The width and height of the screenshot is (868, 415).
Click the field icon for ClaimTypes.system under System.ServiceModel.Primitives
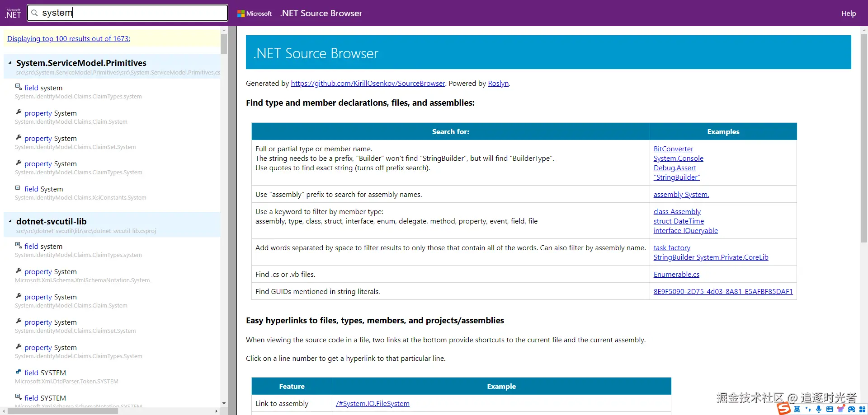18,87
